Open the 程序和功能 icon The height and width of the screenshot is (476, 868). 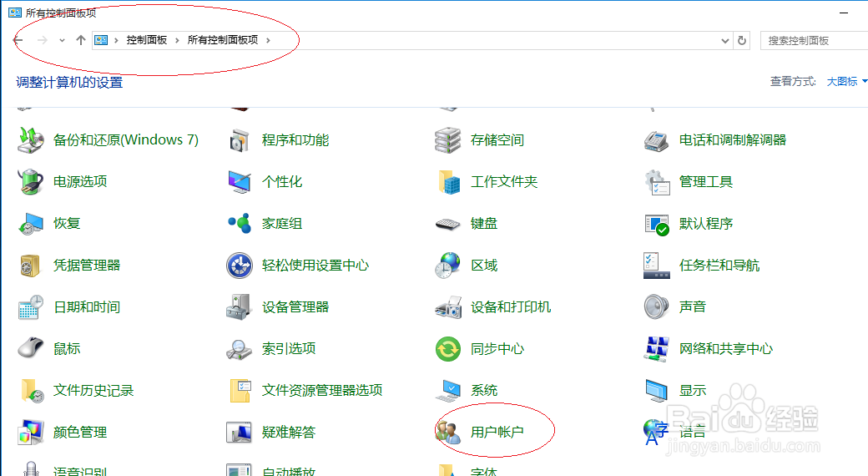click(240, 139)
